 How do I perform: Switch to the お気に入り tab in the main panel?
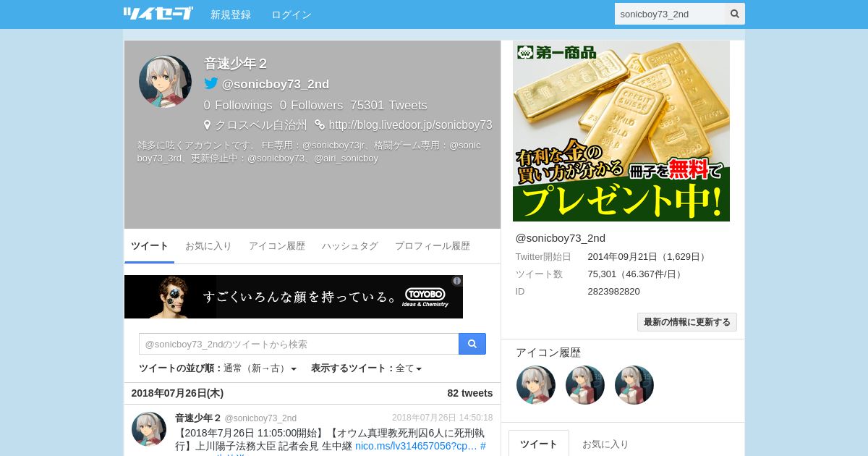click(208, 246)
